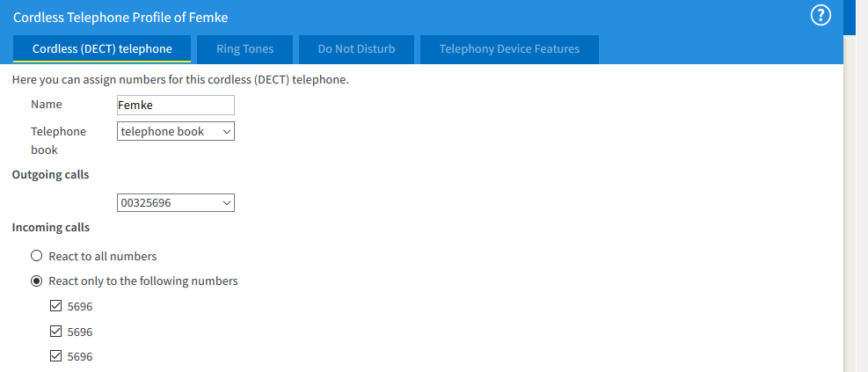
Task: Open the outgoing number 00325696 dropdown
Action: coord(175,202)
